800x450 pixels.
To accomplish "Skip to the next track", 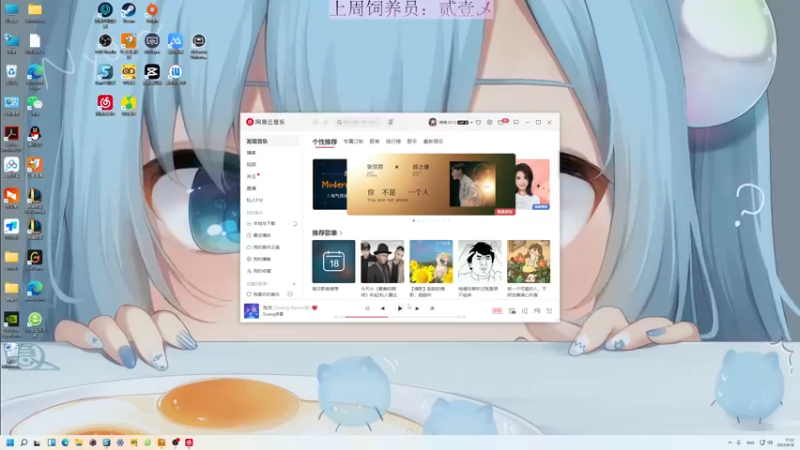I will (417, 308).
